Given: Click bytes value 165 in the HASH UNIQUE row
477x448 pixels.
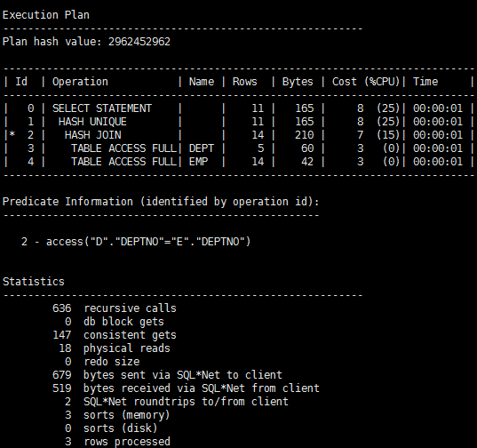Looking at the screenshot, I should coord(304,122).
